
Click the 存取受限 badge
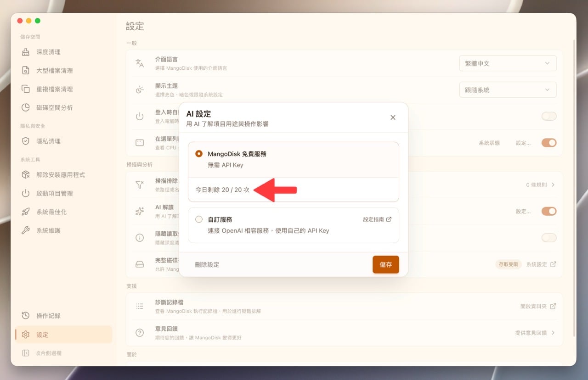509,264
